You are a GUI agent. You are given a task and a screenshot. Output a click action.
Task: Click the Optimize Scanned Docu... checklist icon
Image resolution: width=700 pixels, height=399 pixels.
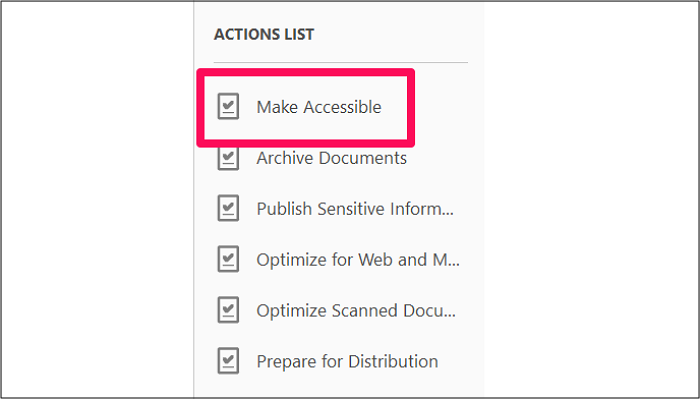[228, 310]
